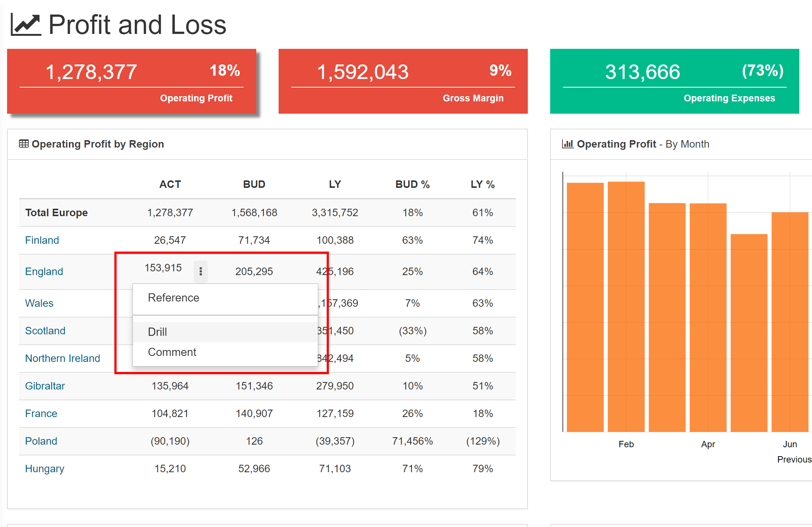Screen dimensions: 812x527
Task: Click the bar chart icon by Operating Profit - By Month
Action: (568, 144)
